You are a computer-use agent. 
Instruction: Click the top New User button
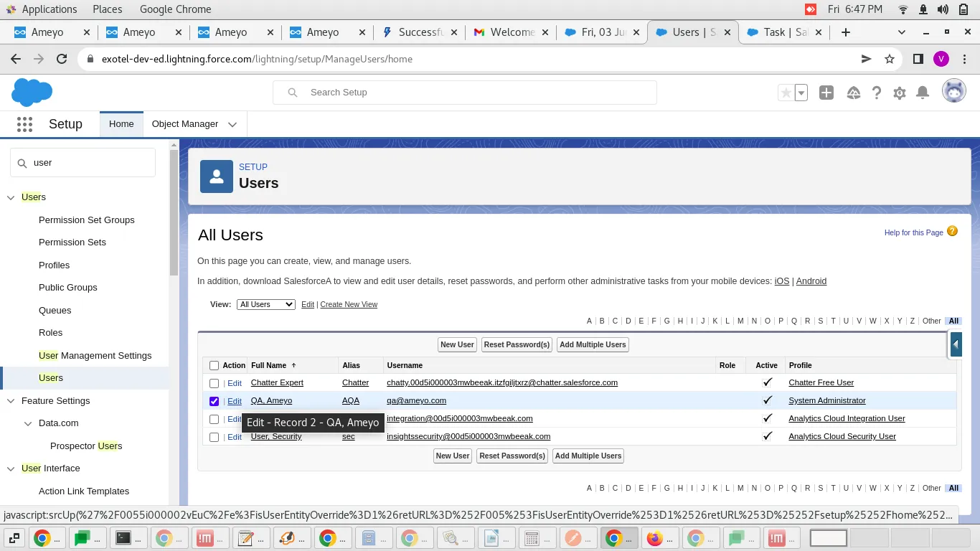coord(457,344)
